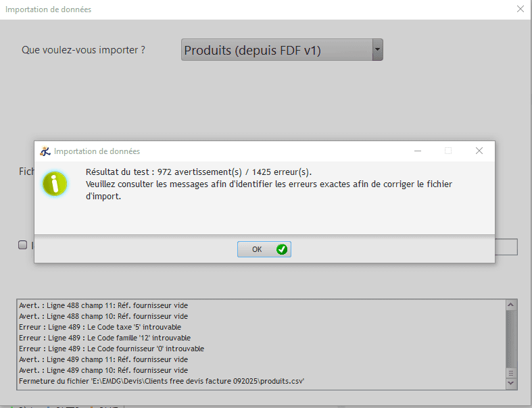The width and height of the screenshot is (532, 408).
Task: Click the green checkmark icon on OK
Action: 282,249
